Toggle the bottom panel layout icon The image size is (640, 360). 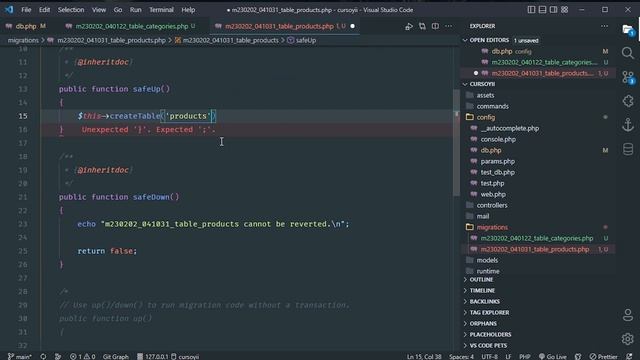pos(542,9)
